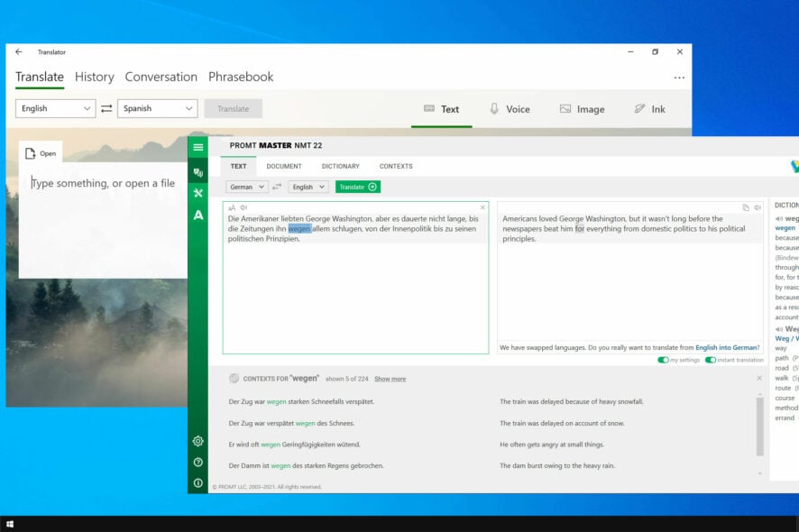The height and width of the screenshot is (532, 799).
Task: Click translation 'He often gets angry at small things.'
Action: coord(552,445)
